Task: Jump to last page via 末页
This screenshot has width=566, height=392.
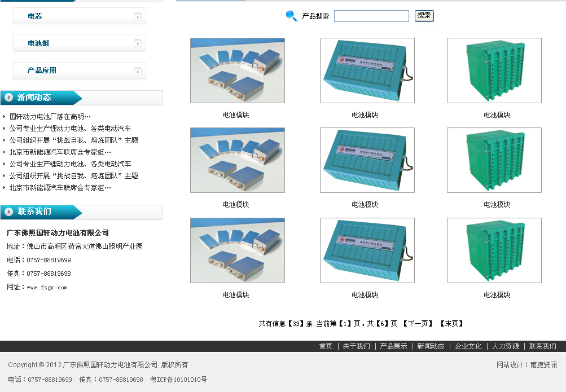Action: point(451,324)
